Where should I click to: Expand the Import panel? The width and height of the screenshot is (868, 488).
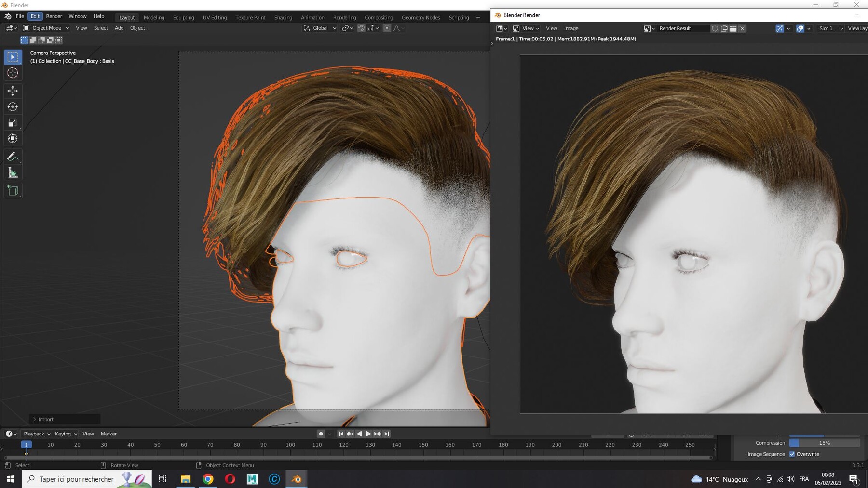pyautogui.click(x=45, y=420)
